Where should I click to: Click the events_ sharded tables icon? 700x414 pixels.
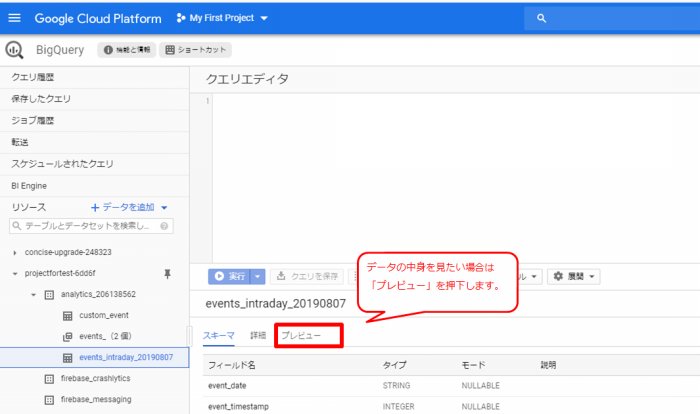coord(67,337)
